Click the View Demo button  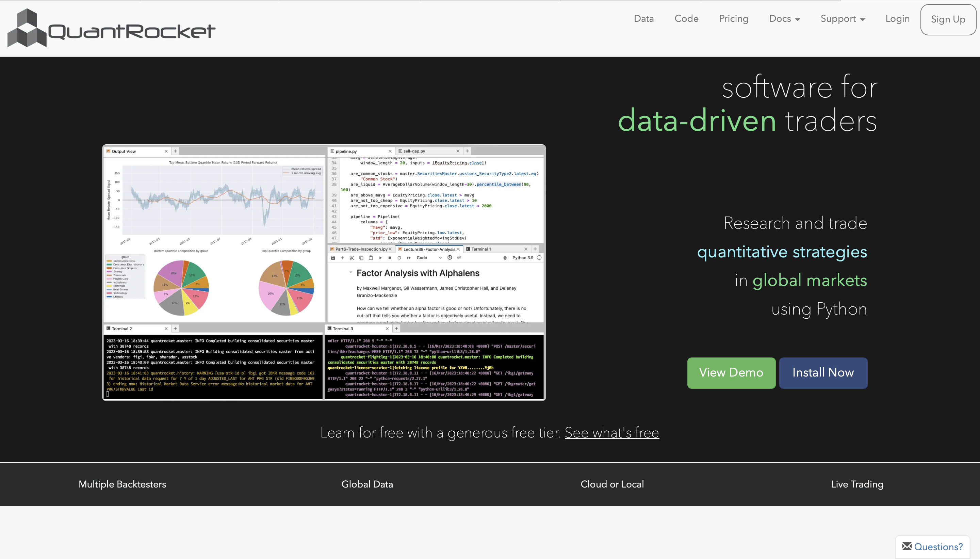click(731, 372)
